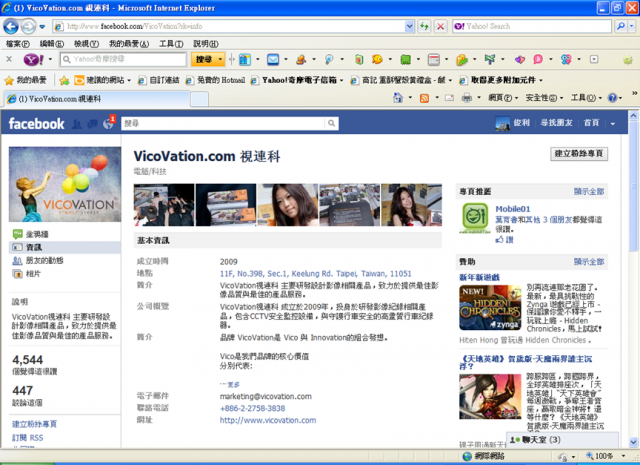
Task: Click the 首頁 link in Facebook header
Action: coord(591,123)
